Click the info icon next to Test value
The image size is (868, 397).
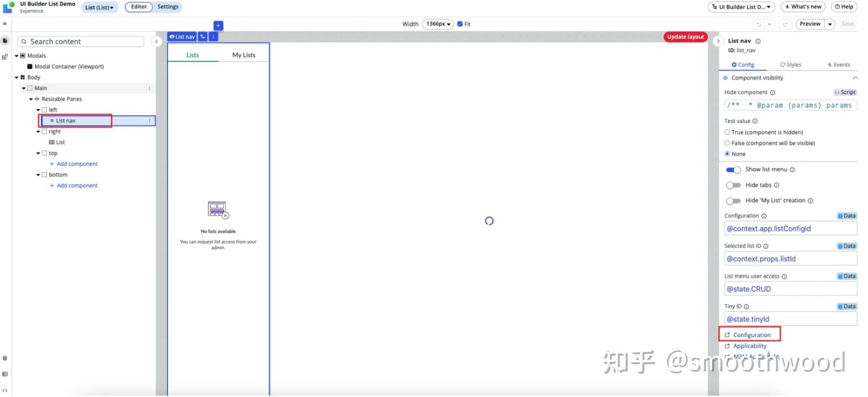pos(755,121)
